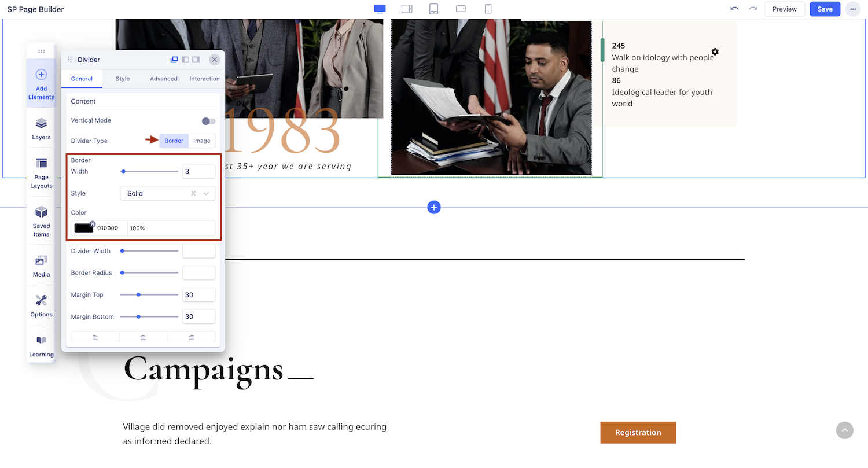Open Saved Items in the sidebar
The image size is (868, 468).
(41, 222)
